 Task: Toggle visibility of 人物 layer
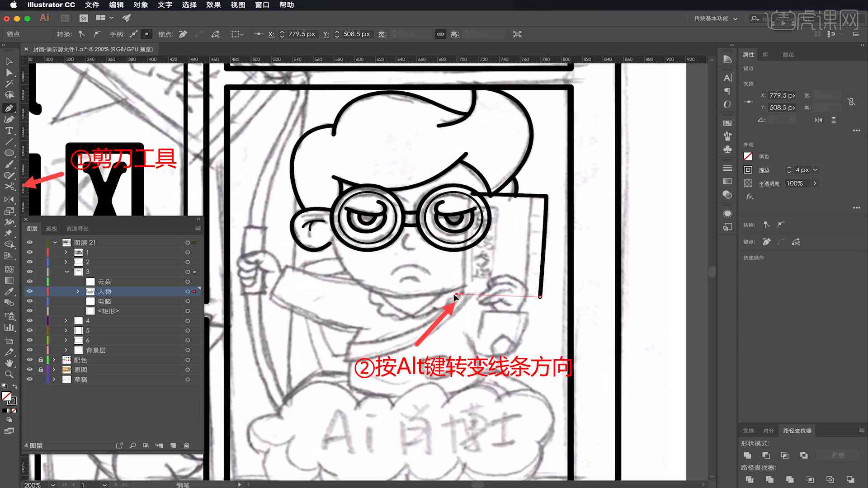click(x=29, y=291)
